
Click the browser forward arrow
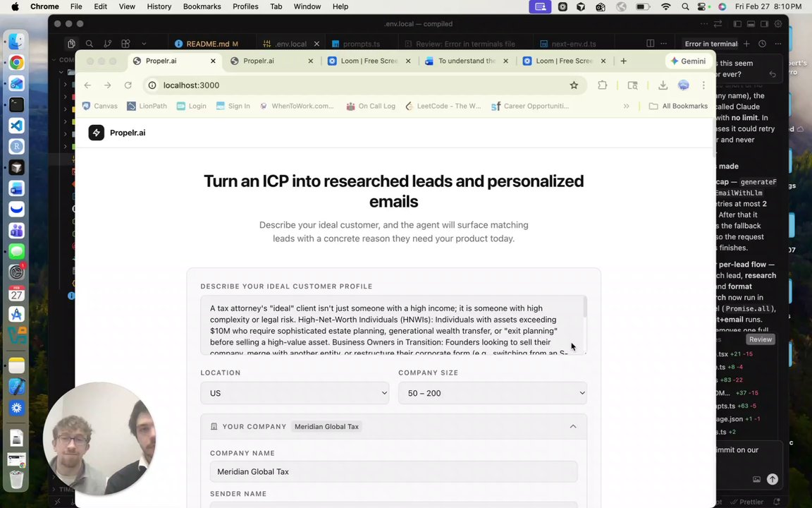(x=107, y=85)
